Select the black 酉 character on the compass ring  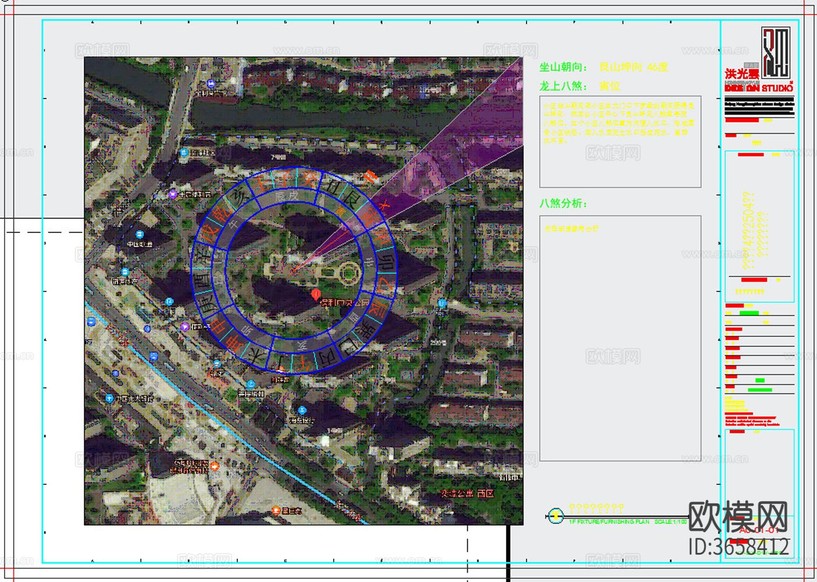(x=200, y=281)
